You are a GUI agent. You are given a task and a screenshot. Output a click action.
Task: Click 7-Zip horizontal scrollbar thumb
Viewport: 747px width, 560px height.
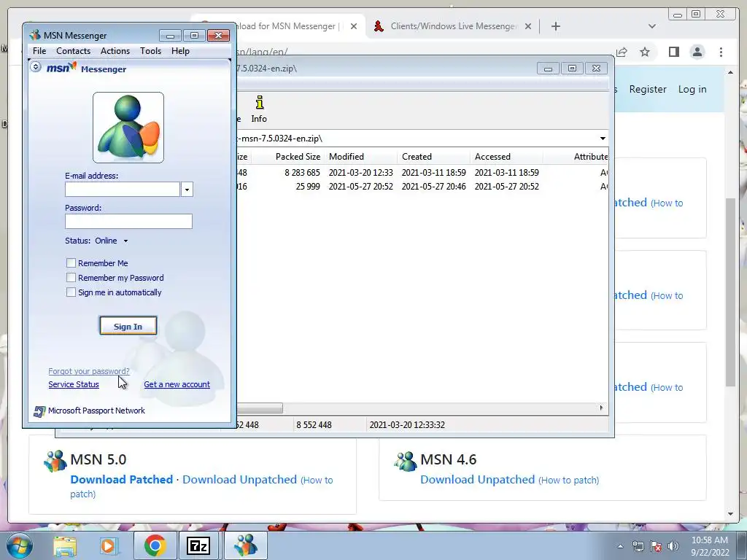point(260,408)
